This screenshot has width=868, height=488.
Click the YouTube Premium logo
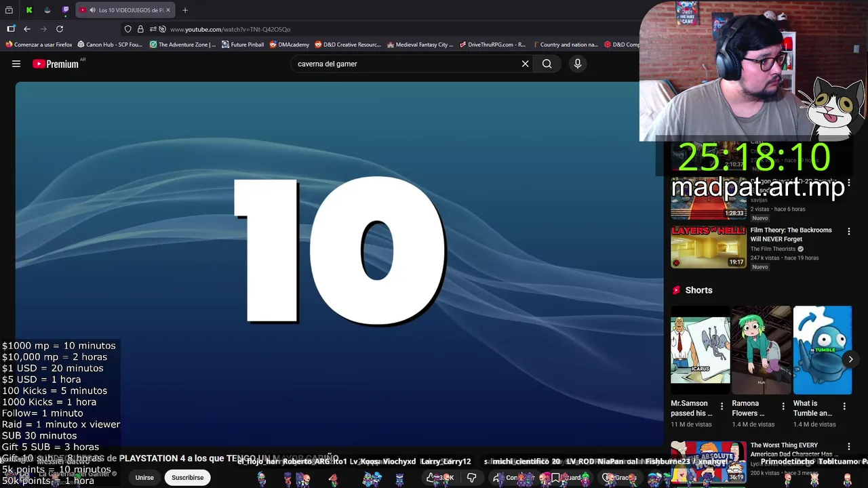pyautogui.click(x=56, y=64)
